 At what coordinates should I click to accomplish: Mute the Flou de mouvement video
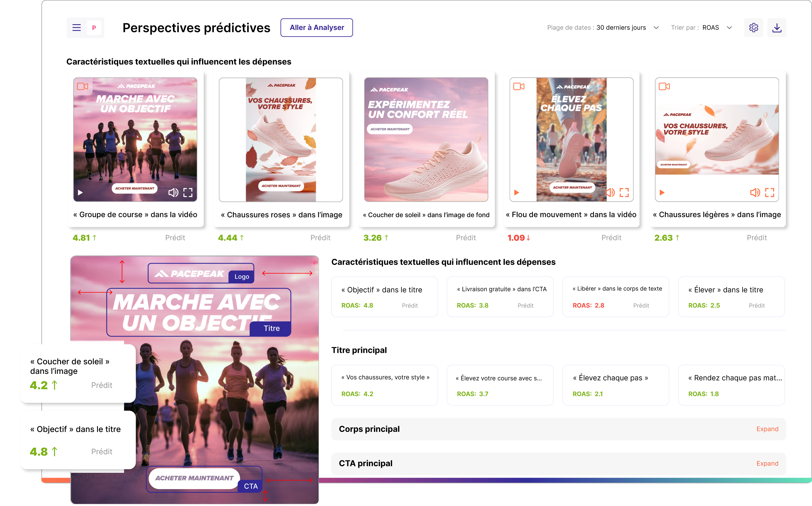click(x=610, y=192)
